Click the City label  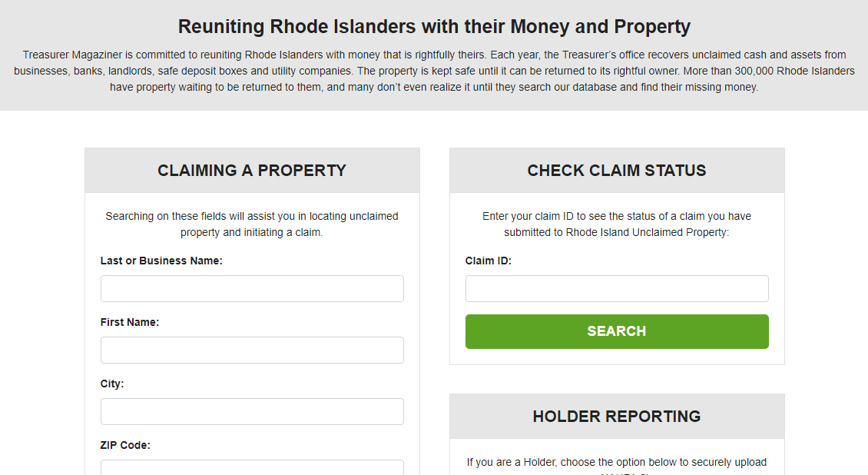[x=111, y=384]
